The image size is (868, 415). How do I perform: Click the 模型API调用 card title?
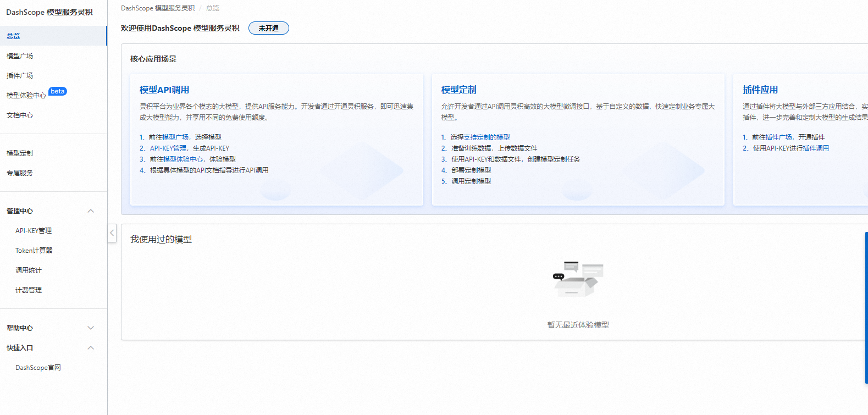(164, 90)
